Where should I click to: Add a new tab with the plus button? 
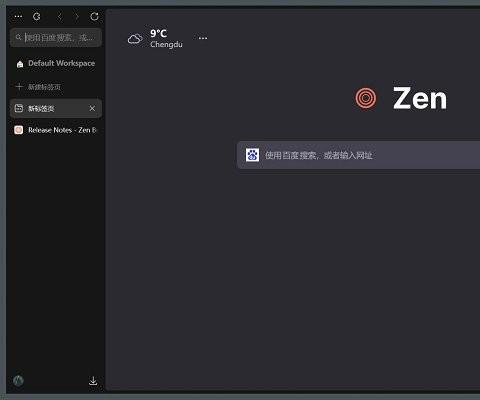coord(19,87)
